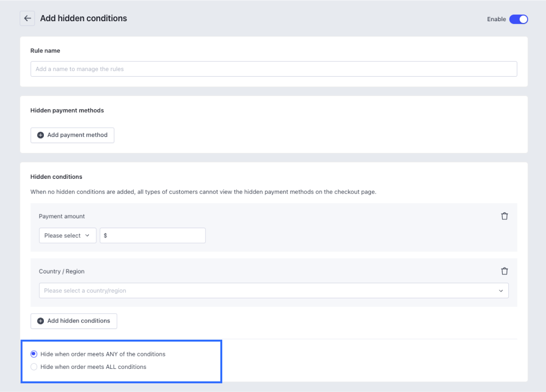Click the Hidden conditions section heading

pyautogui.click(x=56, y=177)
